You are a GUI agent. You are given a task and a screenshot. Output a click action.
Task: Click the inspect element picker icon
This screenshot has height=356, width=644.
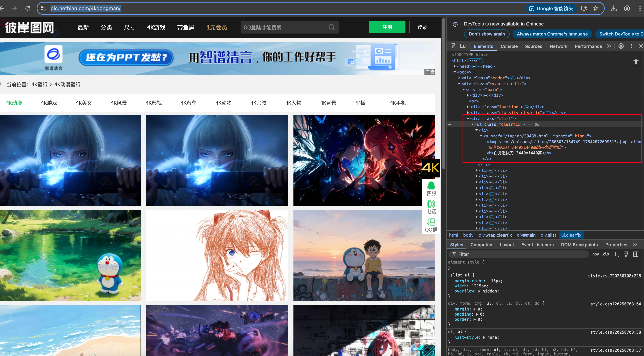click(452, 46)
